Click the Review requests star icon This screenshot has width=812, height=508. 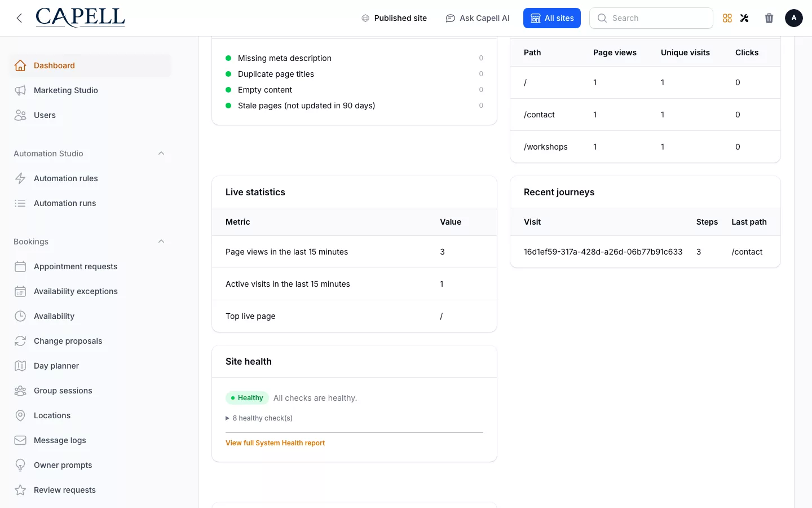20,490
